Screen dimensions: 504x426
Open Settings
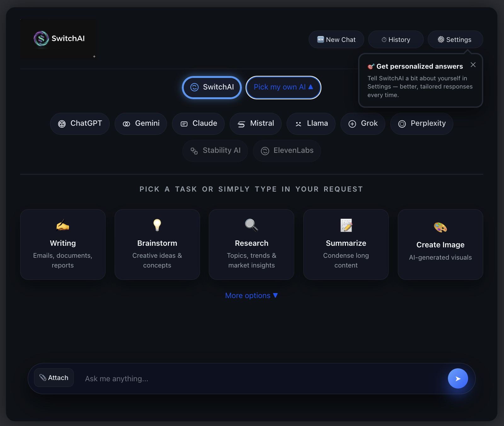pyautogui.click(x=455, y=39)
